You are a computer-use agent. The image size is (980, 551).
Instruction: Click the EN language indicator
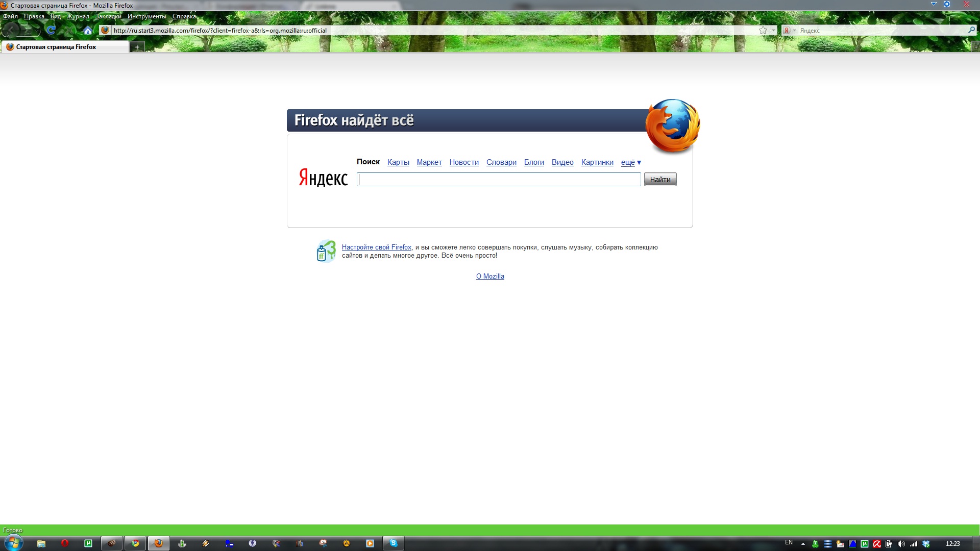point(789,542)
